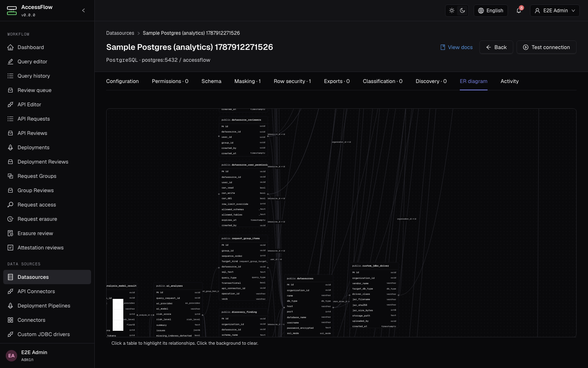This screenshot has height=368, width=588.
Task: Collapse the sidebar with the chevron
Action: click(x=83, y=11)
